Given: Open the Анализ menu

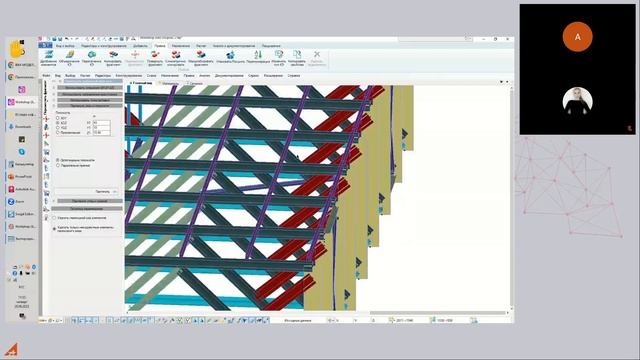Looking at the screenshot, I should pyautogui.click(x=204, y=76).
